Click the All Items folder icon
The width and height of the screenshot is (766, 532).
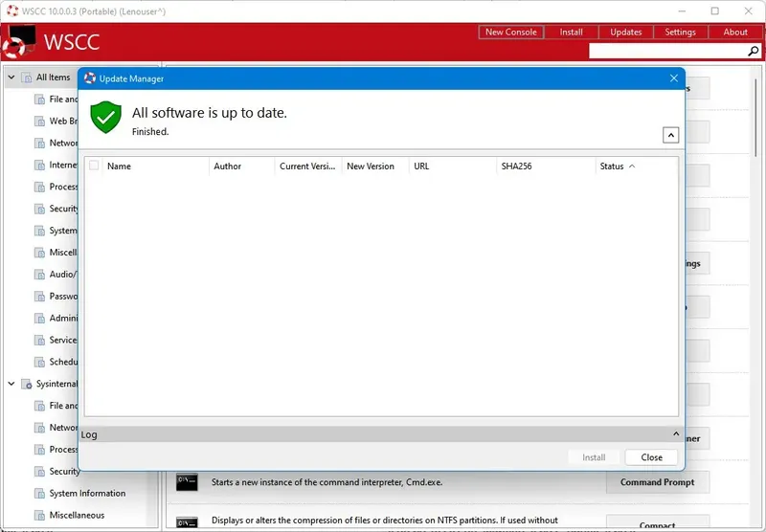[x=27, y=78]
